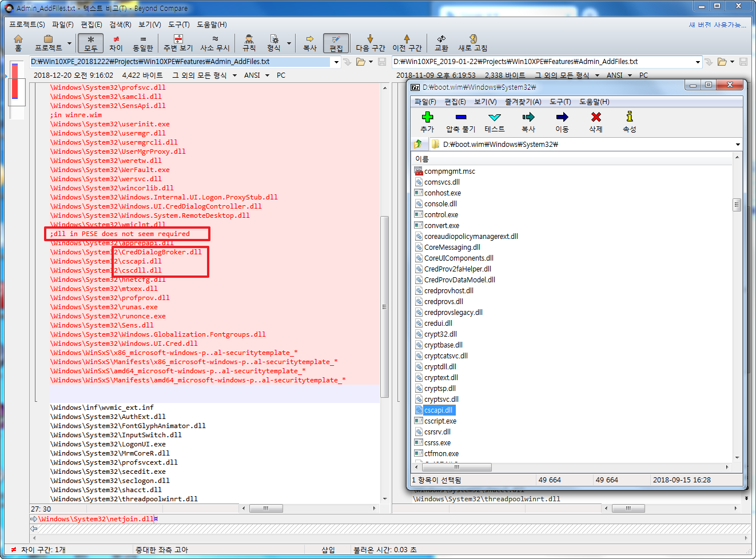Viewport: 756px width, 559px height.
Task: Click line ;dll in PESE does not seem required
Action: click(x=120, y=234)
